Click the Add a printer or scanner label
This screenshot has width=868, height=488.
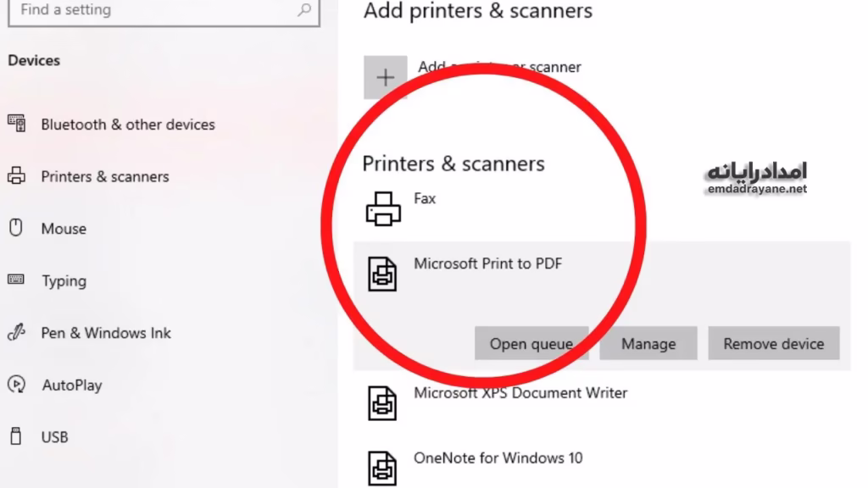499,67
